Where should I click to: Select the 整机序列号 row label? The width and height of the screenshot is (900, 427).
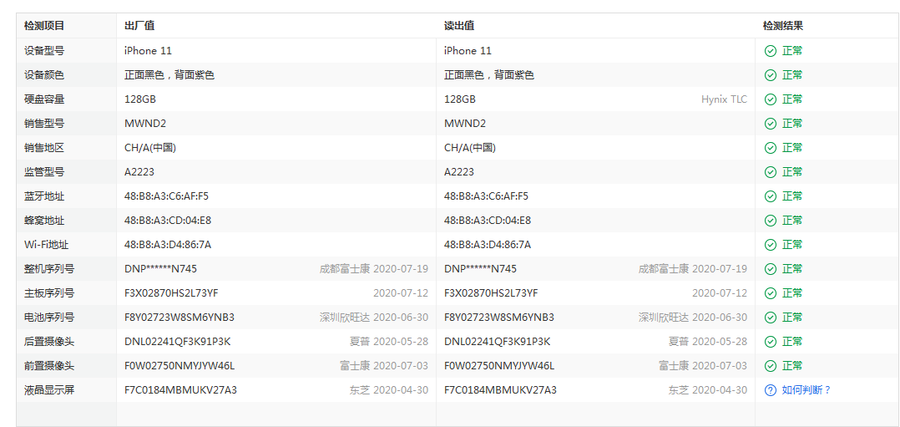[49, 269]
